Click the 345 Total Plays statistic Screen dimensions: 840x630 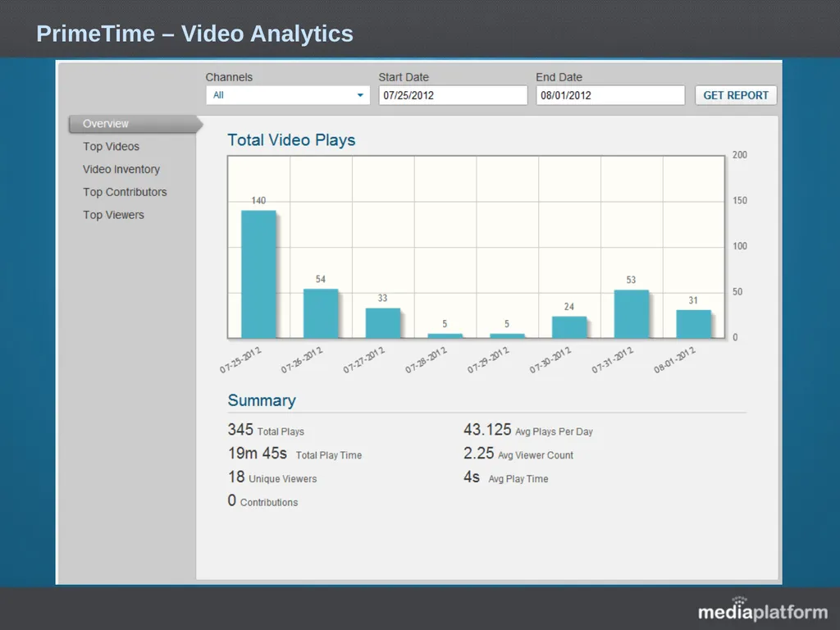266,430
